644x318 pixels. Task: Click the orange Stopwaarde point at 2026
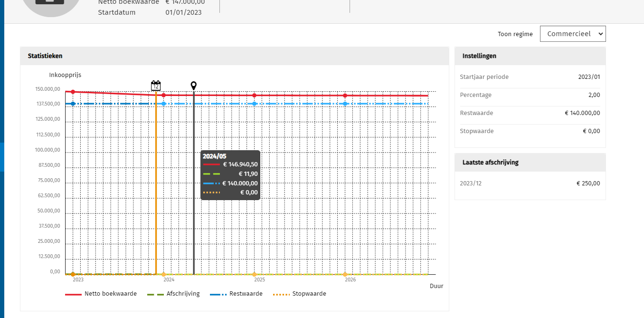tap(345, 274)
